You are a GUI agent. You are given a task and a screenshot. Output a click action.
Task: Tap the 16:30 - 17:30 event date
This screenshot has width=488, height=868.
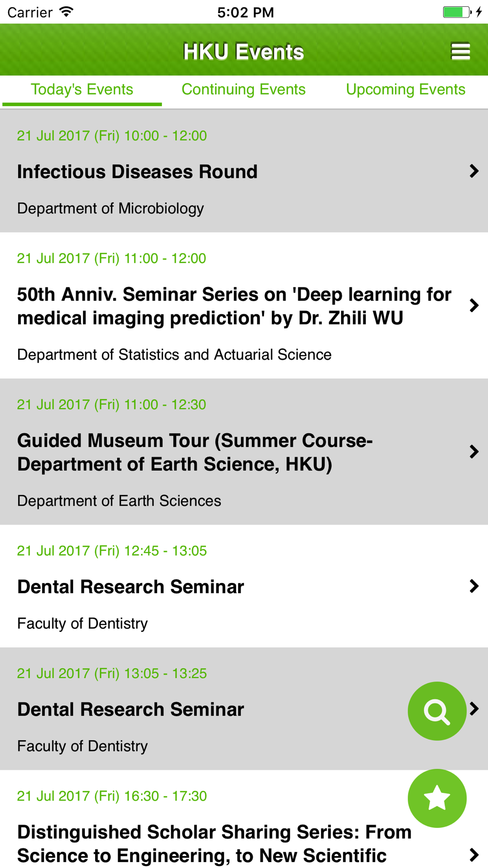(x=112, y=796)
